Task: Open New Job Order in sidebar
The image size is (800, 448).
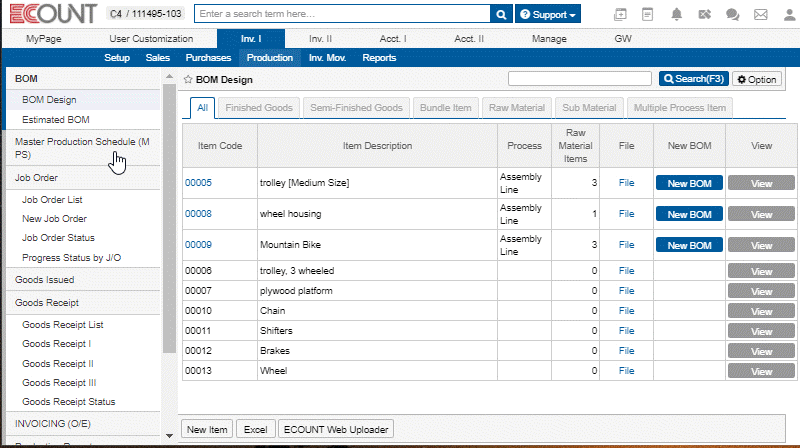Action: click(x=54, y=218)
